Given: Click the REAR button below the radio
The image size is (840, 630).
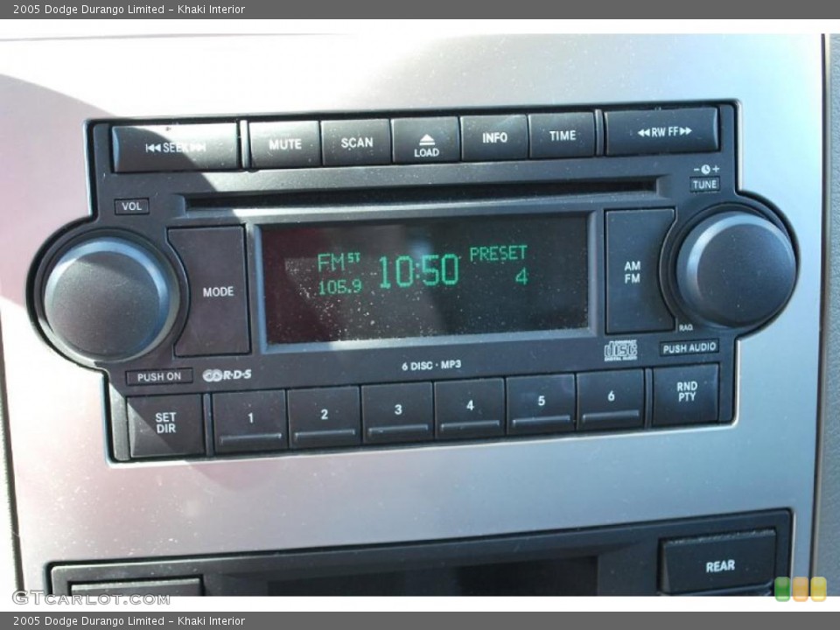Looking at the screenshot, I should (717, 562).
